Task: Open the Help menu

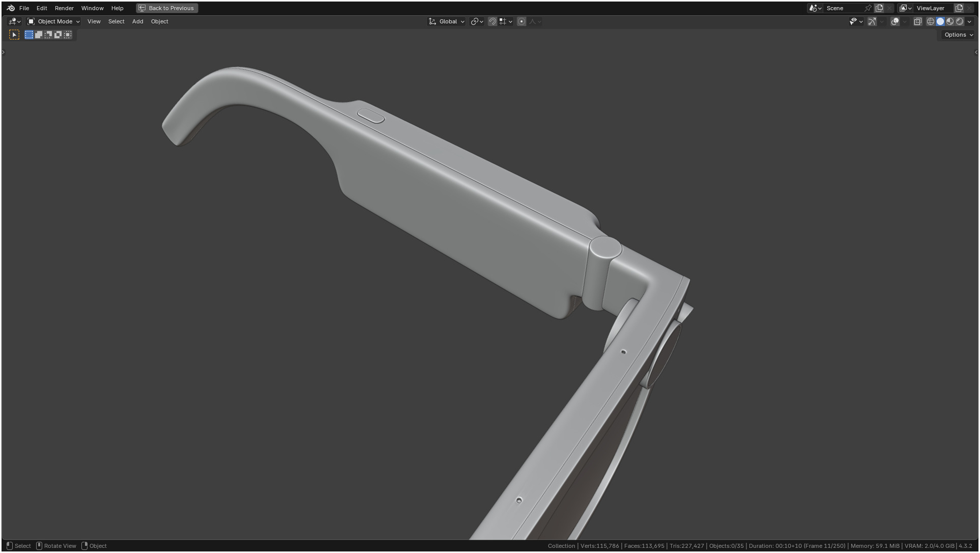Action: coord(117,8)
